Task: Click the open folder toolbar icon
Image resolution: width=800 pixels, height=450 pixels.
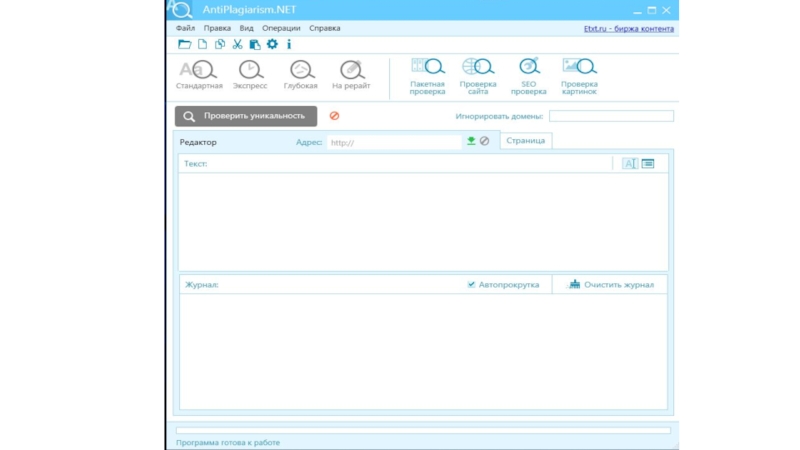Action: (184, 44)
